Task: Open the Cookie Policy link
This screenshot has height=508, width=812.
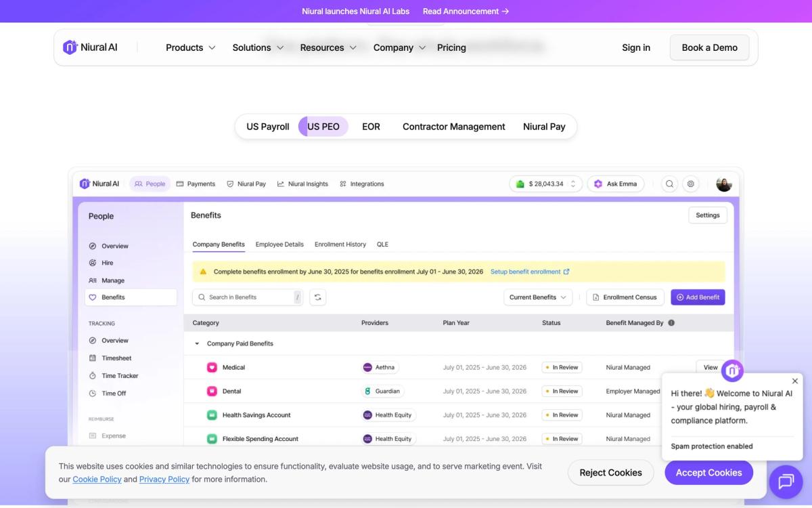Action: pyautogui.click(x=97, y=480)
